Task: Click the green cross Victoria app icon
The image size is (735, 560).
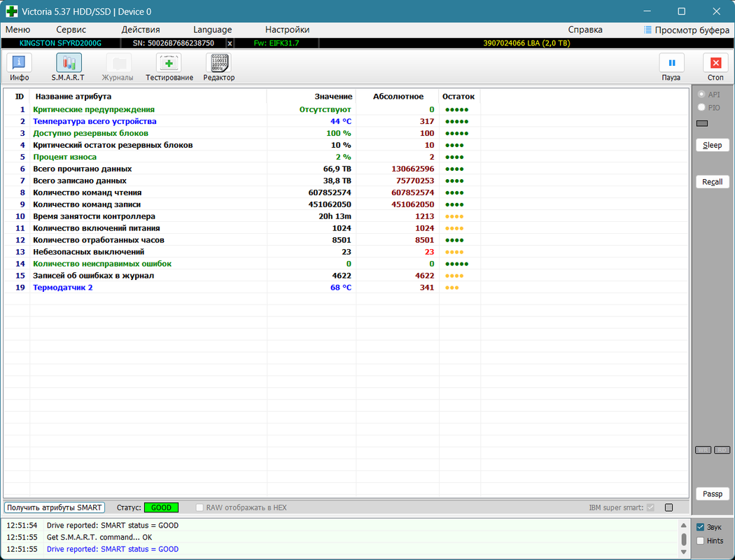Action: point(12,11)
